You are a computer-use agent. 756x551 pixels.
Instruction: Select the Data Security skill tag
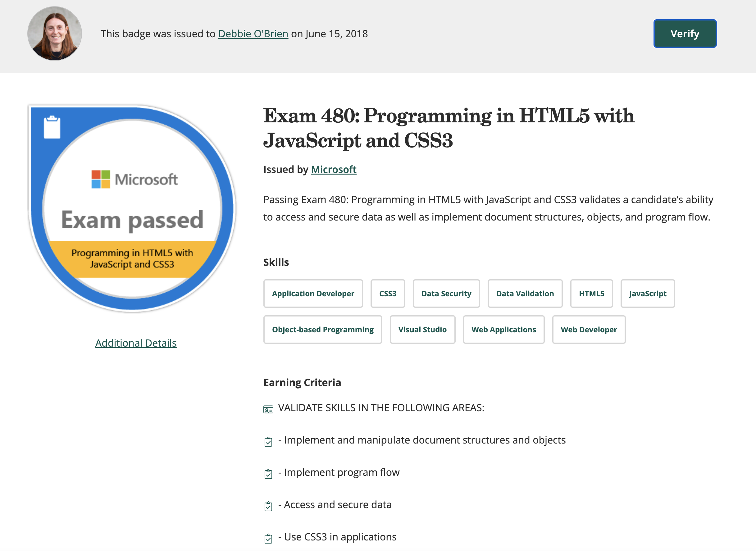click(x=446, y=294)
